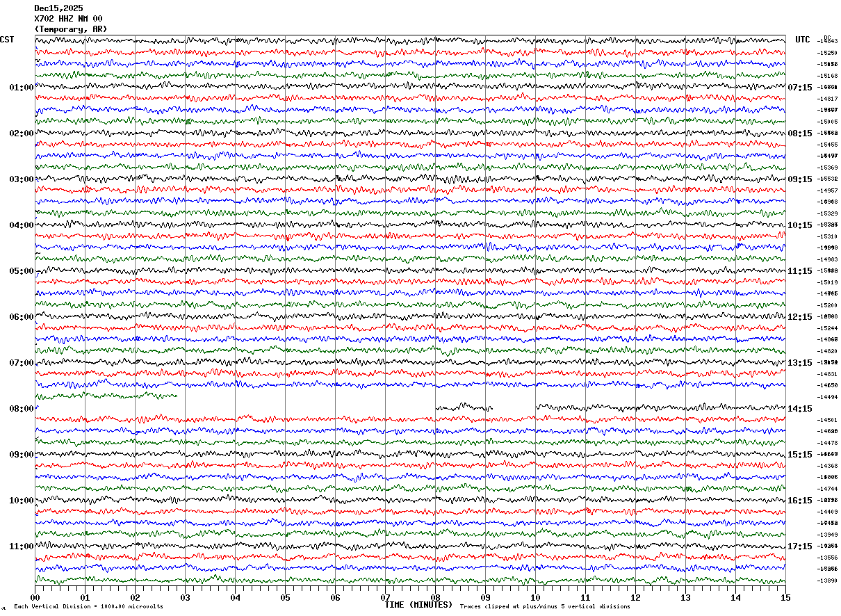The image size is (841, 616).
Task: Click the vertical division microvolts scale note
Action: (88, 607)
